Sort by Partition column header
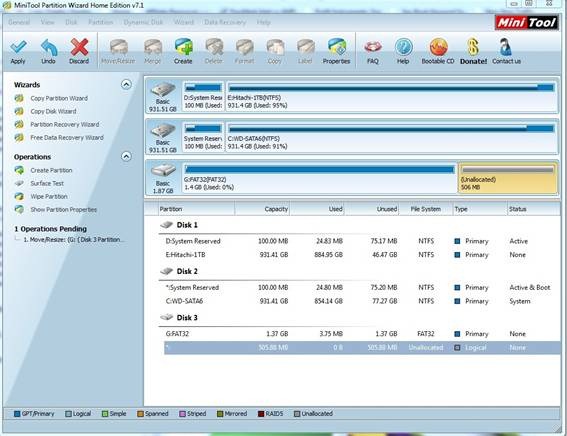The height and width of the screenshot is (436, 567). (196, 209)
